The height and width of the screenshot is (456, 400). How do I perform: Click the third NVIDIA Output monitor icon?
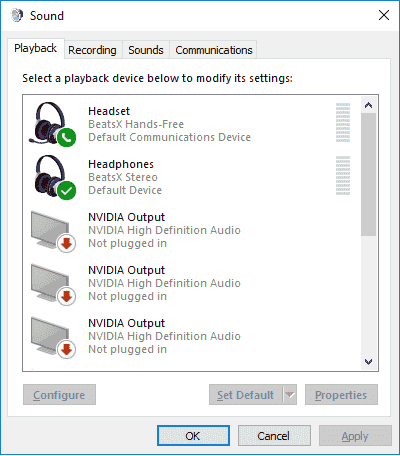[53, 337]
